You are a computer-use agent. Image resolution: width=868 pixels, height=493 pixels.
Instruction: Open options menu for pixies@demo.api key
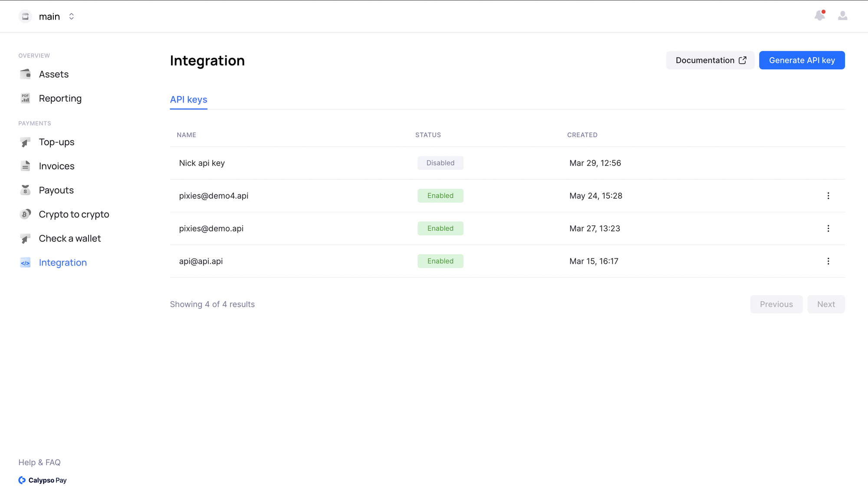[828, 228]
